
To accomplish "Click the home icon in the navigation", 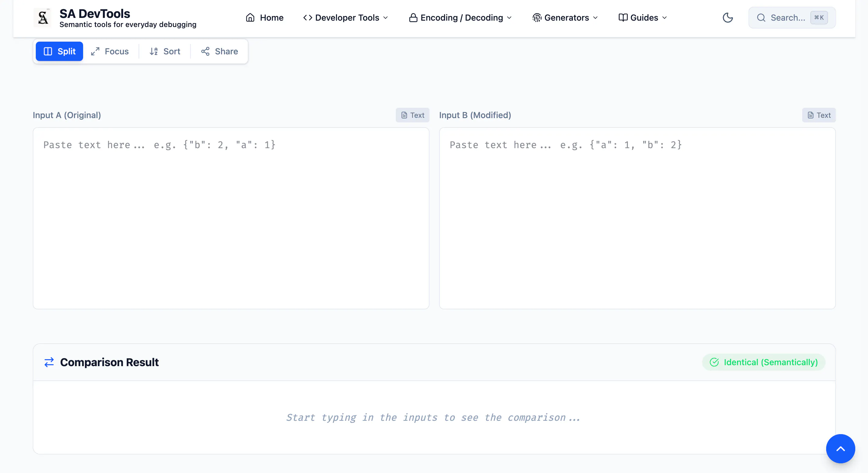I will pos(250,18).
